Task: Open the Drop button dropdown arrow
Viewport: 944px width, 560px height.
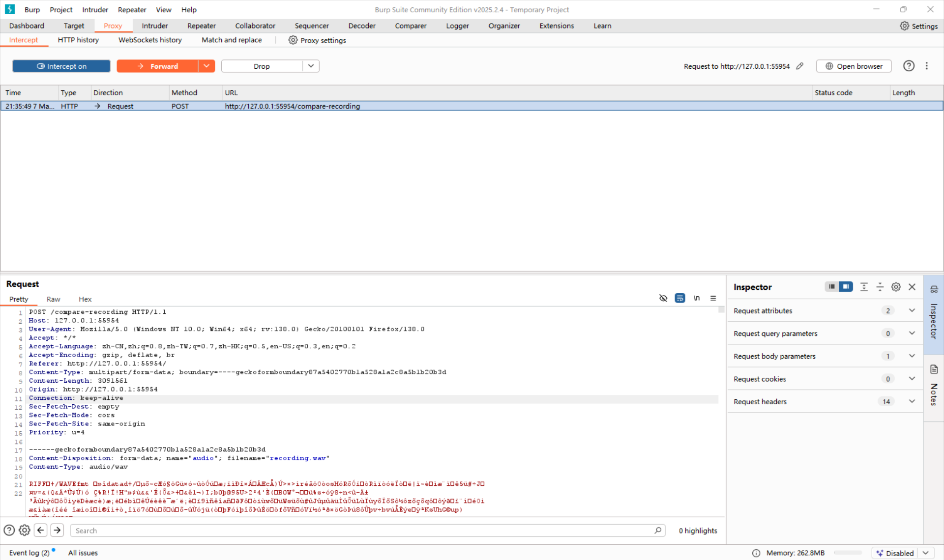Action: (311, 66)
